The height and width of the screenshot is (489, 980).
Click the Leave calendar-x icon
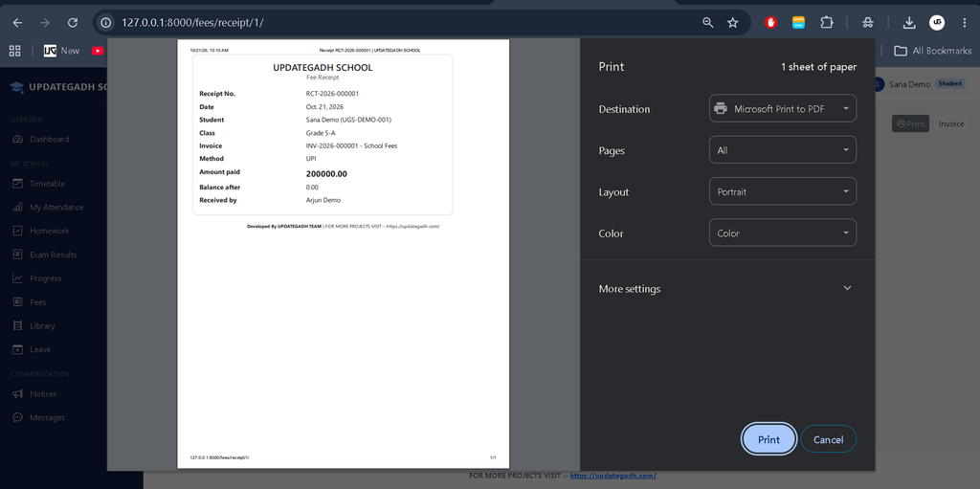17,349
